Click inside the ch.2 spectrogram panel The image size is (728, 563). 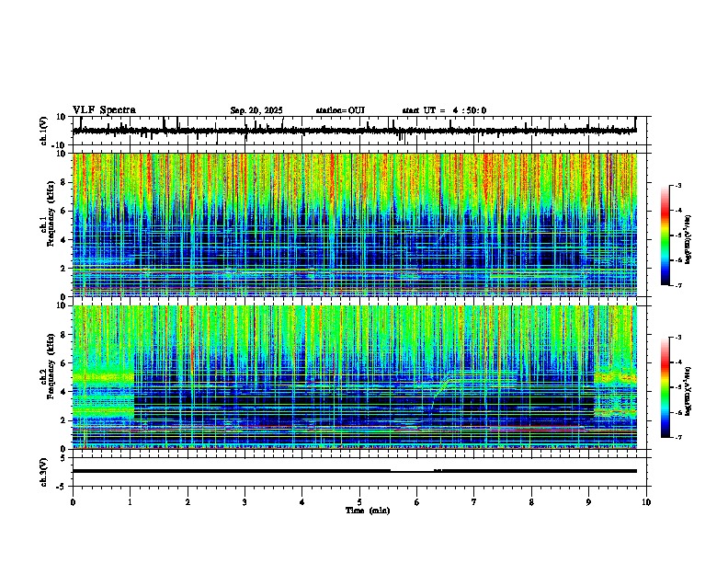(354, 377)
